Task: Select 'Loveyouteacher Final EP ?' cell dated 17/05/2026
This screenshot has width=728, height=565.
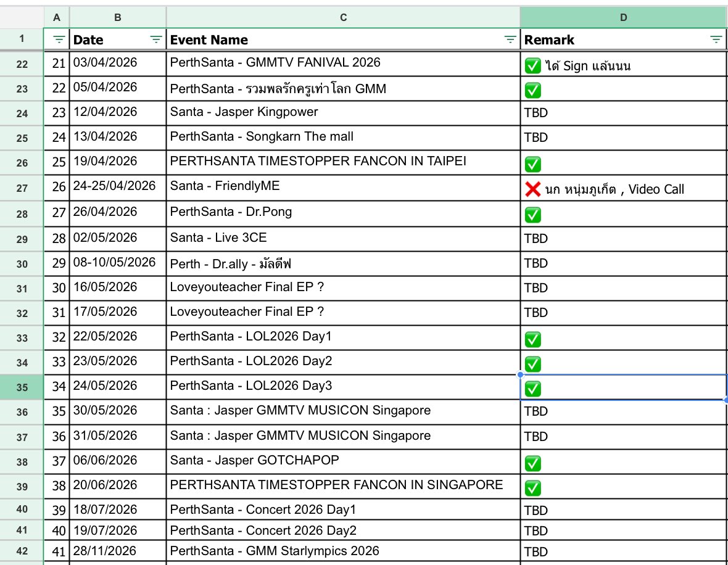Action: tap(343, 313)
